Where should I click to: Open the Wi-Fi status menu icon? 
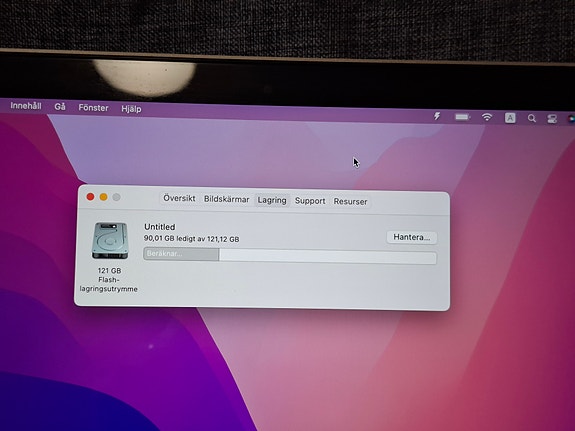(487, 117)
